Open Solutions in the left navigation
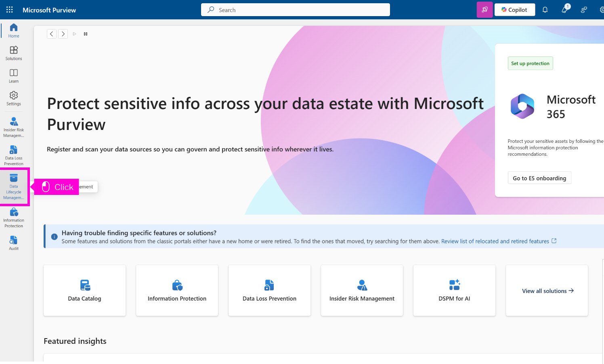This screenshot has width=604, height=364. pos(14,53)
